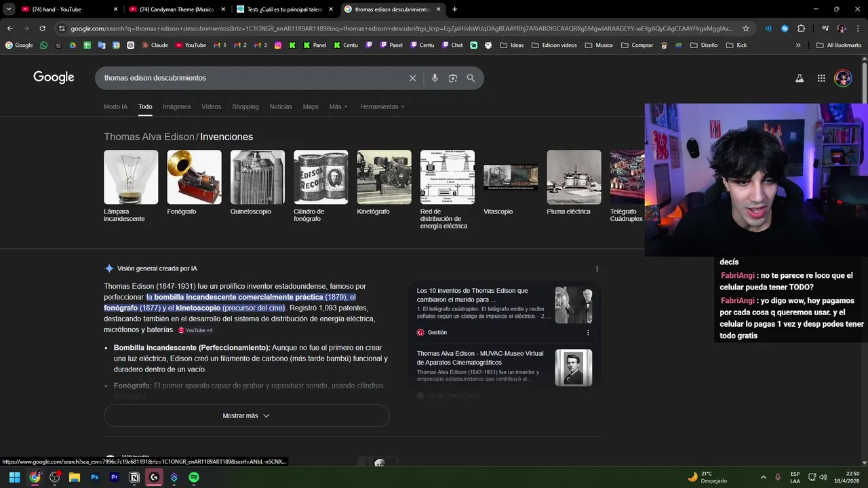The height and width of the screenshot is (488, 868).
Task: Click the magnifier search button
Action: 471,78
